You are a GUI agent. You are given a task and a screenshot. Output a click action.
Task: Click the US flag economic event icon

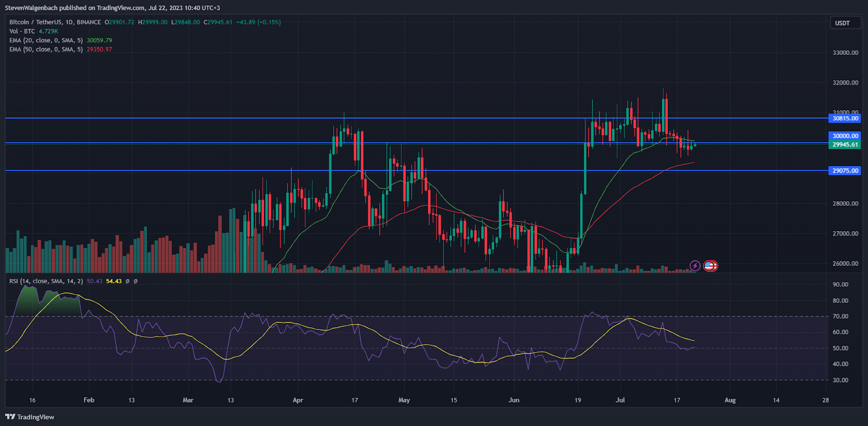[x=710, y=266]
